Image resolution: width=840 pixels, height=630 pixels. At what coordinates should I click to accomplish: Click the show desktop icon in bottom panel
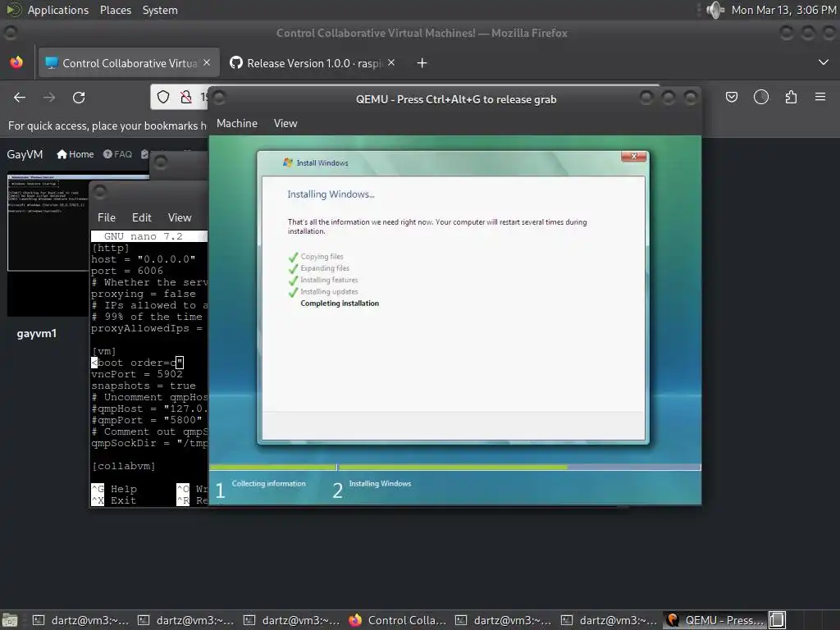pos(10,620)
